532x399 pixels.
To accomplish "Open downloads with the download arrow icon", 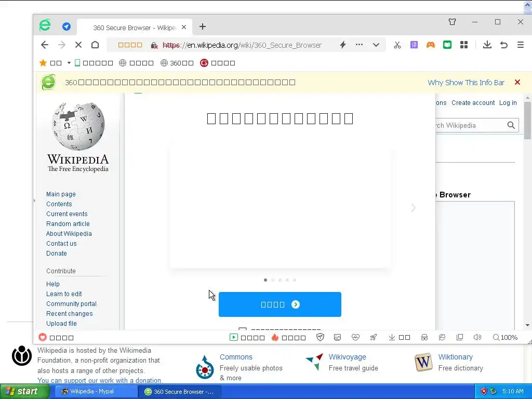I will click(x=487, y=45).
